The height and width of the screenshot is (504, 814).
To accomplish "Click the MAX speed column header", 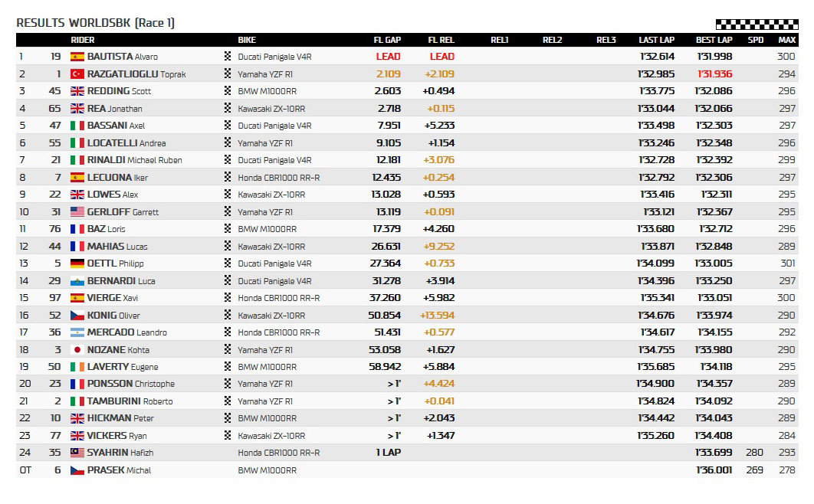I will point(786,40).
